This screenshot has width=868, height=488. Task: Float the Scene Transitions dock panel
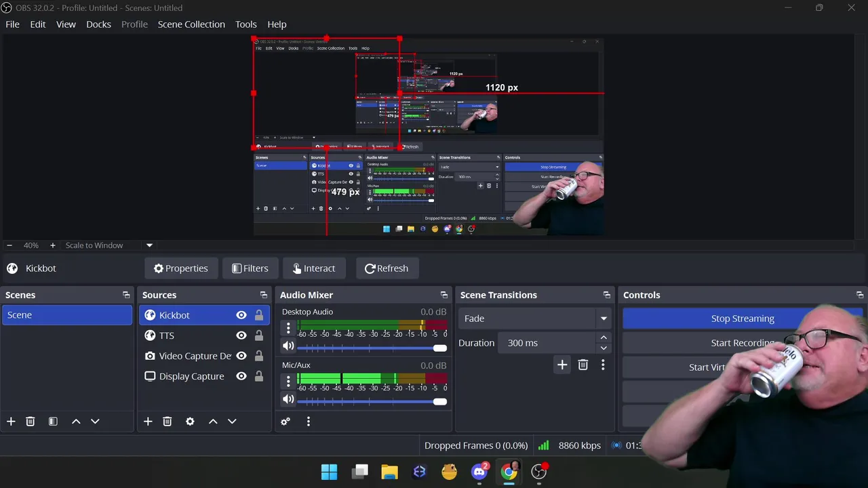tap(607, 295)
